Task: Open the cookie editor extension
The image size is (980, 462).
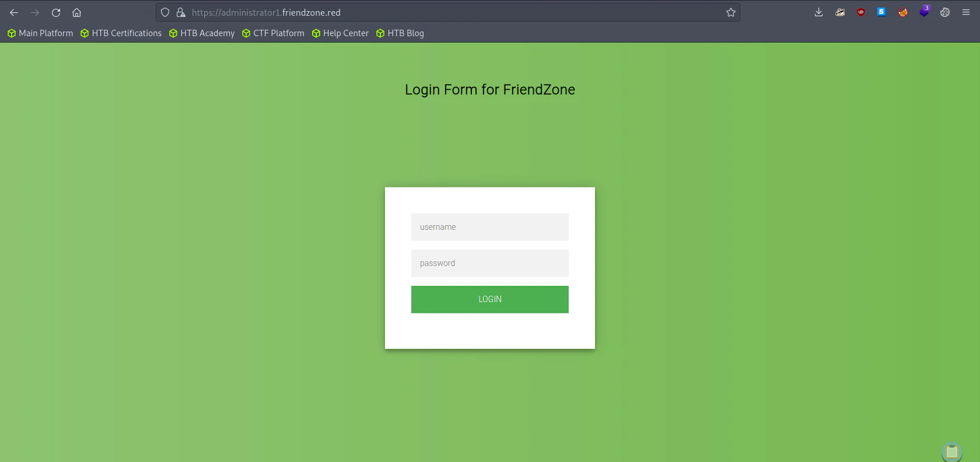Action: (x=945, y=12)
